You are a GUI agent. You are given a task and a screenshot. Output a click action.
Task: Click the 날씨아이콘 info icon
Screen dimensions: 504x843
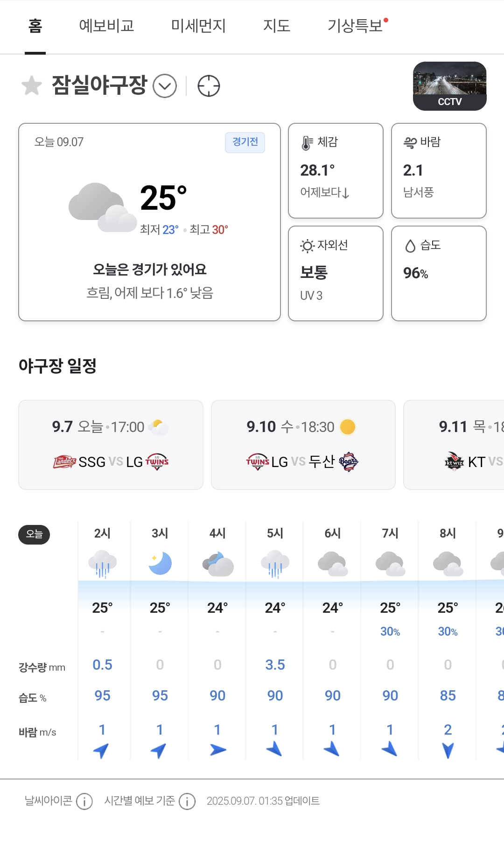coord(84,801)
